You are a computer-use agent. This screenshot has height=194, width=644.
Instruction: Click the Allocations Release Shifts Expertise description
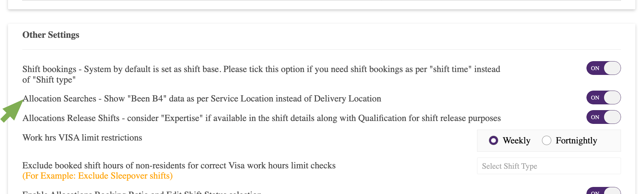point(262,118)
